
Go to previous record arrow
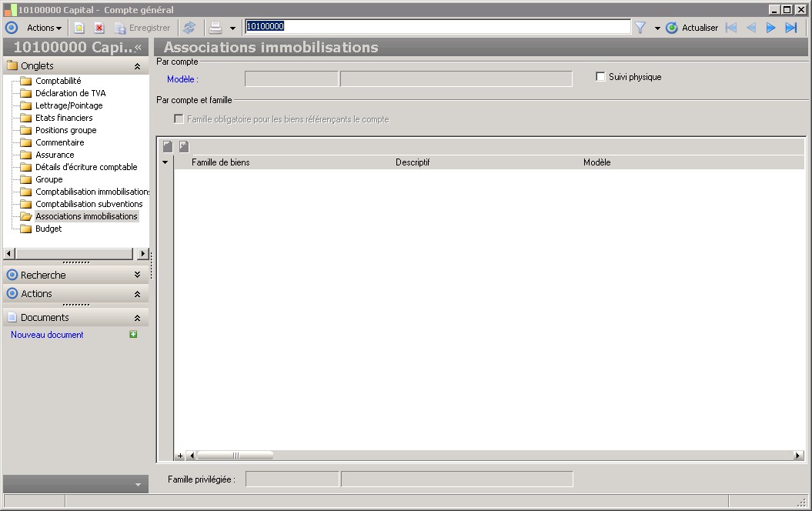point(751,28)
